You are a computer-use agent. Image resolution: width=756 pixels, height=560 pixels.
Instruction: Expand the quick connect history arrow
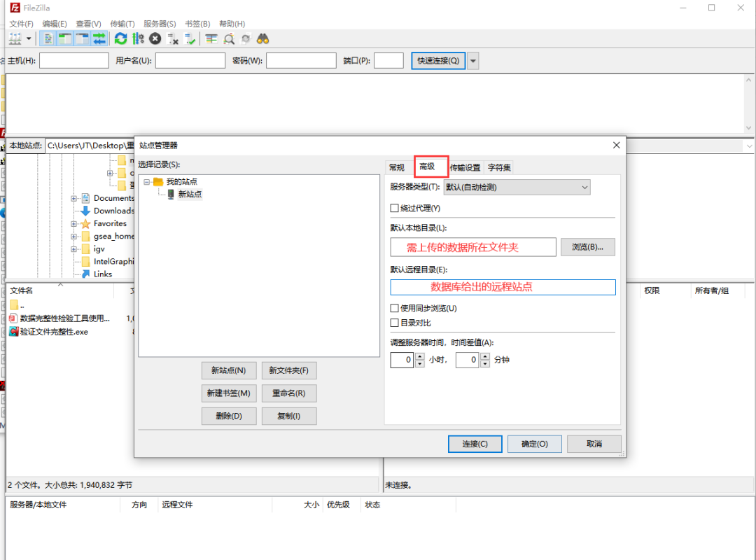pyautogui.click(x=473, y=61)
